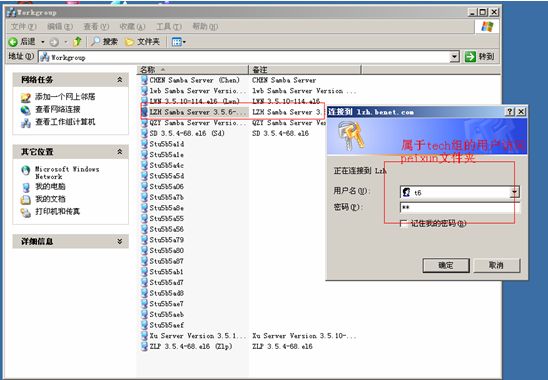Select computer icon for QZY Samba Server
The height and width of the screenshot is (380, 548).
point(144,123)
